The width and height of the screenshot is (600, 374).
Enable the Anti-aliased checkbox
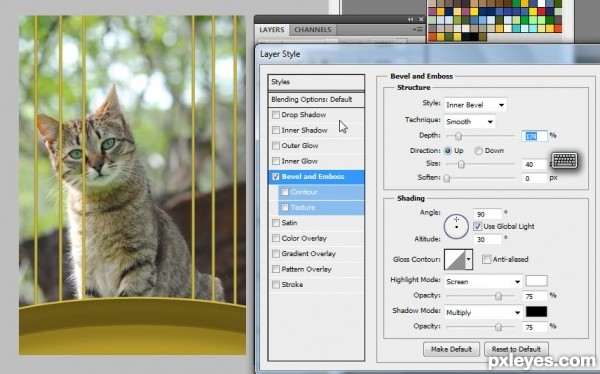[x=486, y=259]
